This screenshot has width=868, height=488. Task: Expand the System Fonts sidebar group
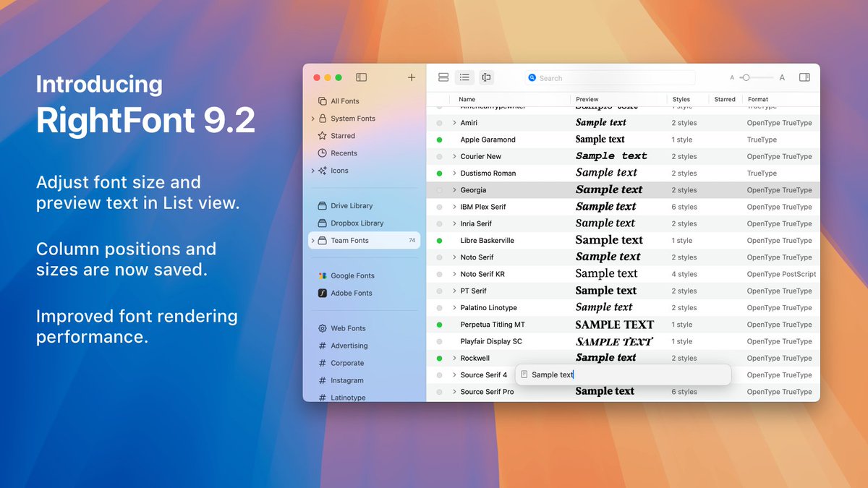(x=312, y=119)
